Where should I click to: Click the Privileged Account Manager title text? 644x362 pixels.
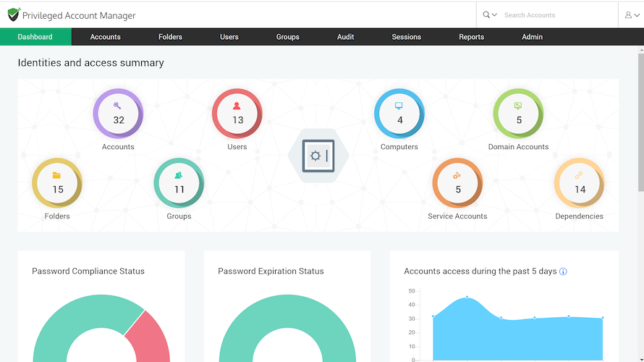click(x=79, y=16)
